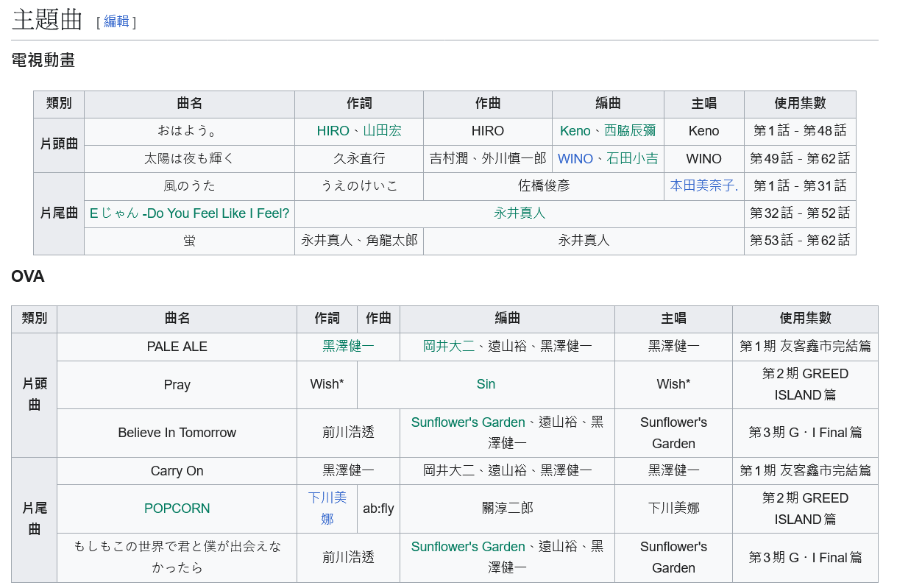The image size is (897, 588).
Task: Open the blue WINO arranger link
Action: (575, 158)
